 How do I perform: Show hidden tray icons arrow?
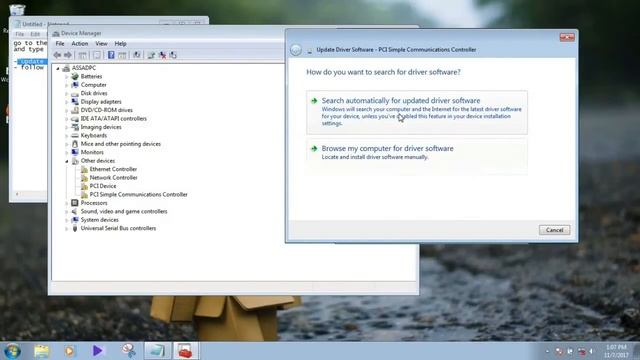coord(547,351)
